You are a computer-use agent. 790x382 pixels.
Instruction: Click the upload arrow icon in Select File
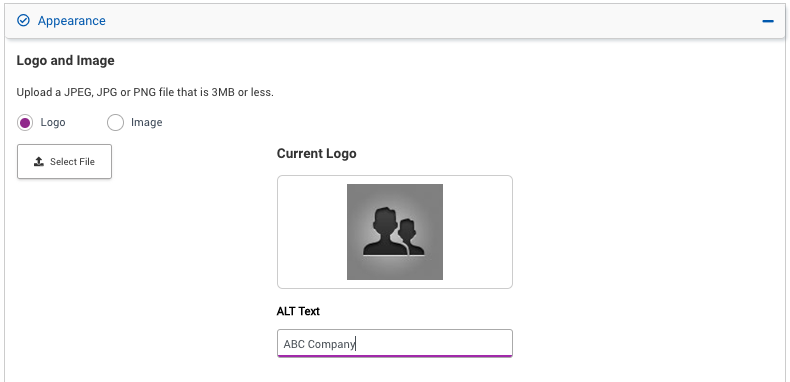[39, 162]
